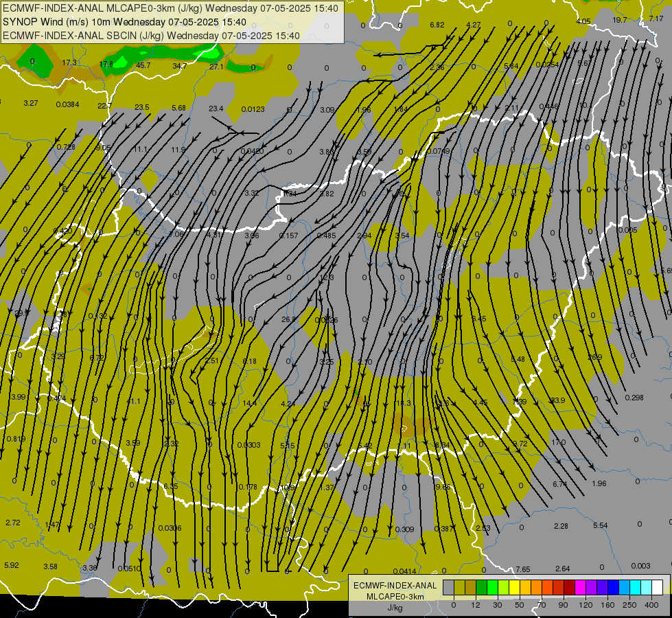Screen dimensions: 672x618
Task: Click the map value 34.7
Action: 180,66
